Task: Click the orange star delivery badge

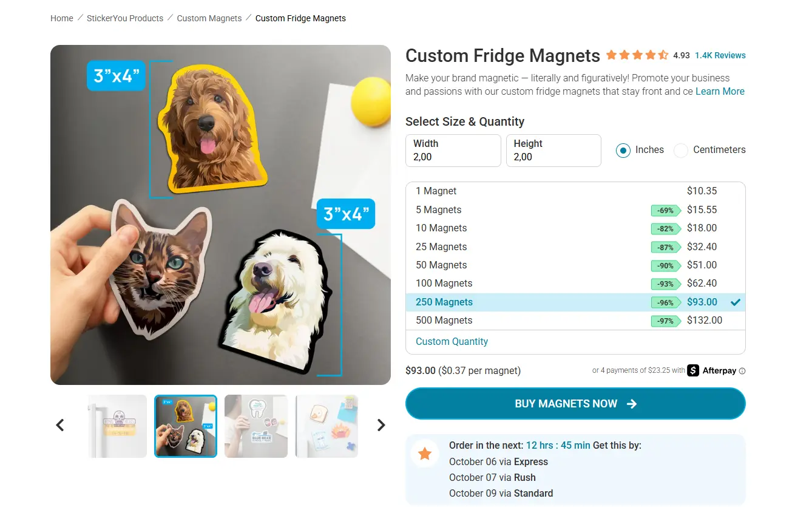Action: click(x=425, y=454)
